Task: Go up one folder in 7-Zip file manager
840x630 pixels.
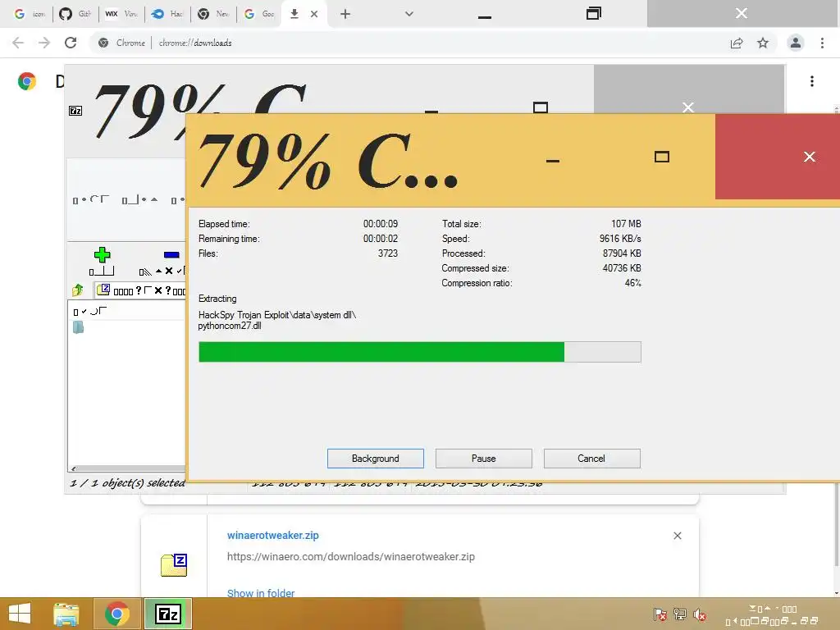Action: coord(78,290)
